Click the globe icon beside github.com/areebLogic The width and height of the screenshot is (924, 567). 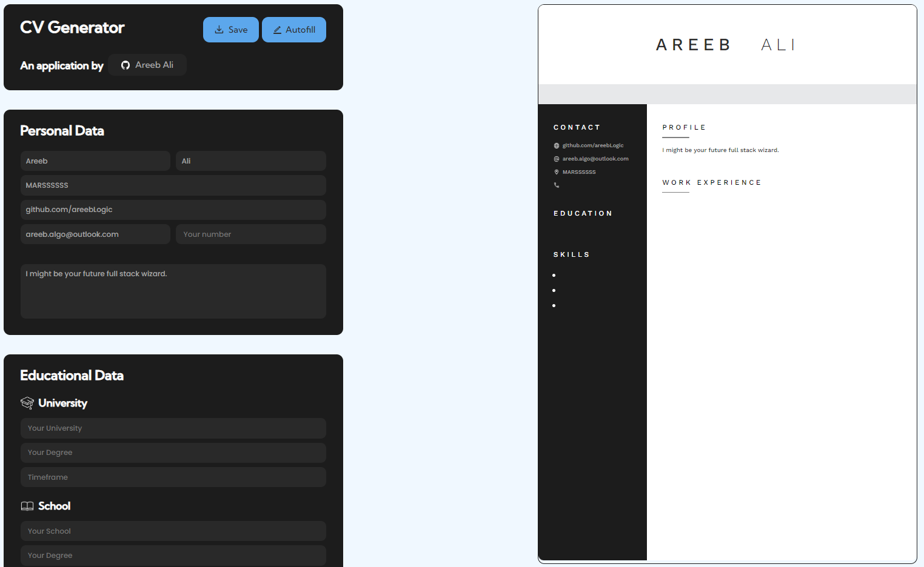coord(556,145)
